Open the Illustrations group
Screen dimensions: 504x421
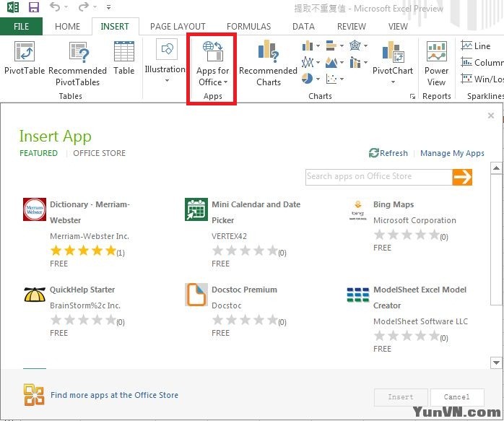165,61
